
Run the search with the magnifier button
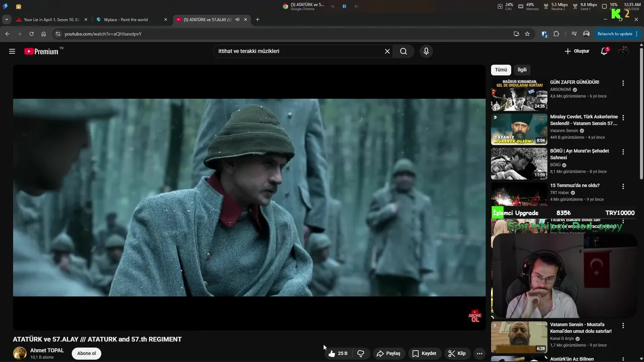click(x=404, y=51)
